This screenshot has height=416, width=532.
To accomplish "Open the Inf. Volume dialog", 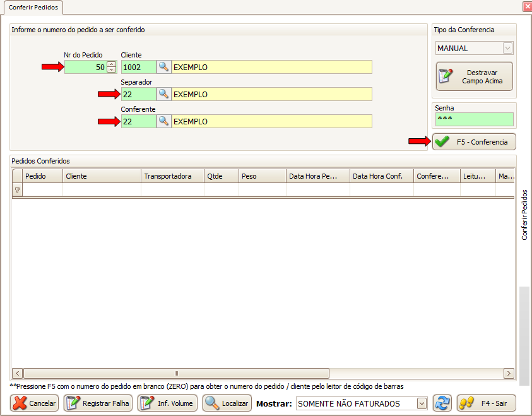I will pyautogui.click(x=167, y=403).
